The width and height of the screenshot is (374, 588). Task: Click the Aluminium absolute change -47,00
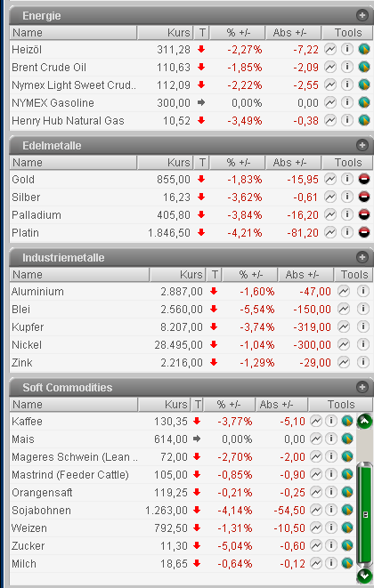pos(315,292)
